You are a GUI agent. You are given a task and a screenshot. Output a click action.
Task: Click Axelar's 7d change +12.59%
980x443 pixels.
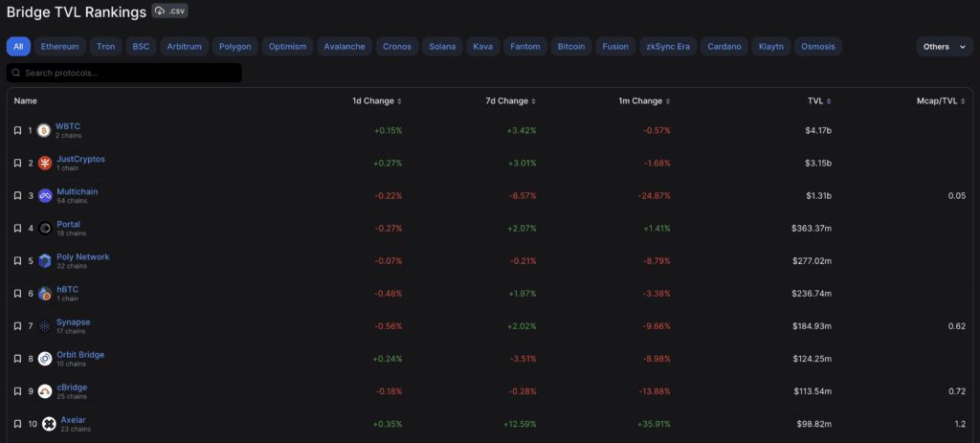click(x=520, y=424)
